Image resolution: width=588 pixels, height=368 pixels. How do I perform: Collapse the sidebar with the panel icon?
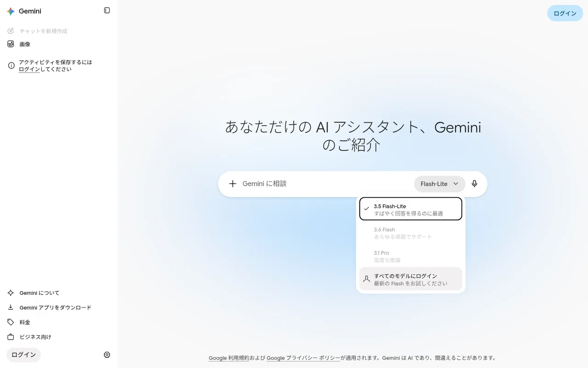[107, 11]
